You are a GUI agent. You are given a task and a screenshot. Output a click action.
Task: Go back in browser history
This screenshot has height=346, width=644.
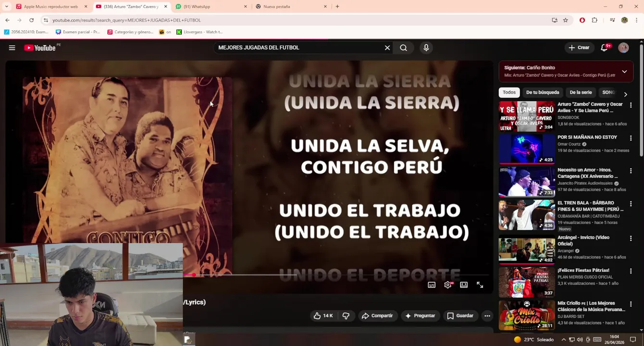coord(7,20)
